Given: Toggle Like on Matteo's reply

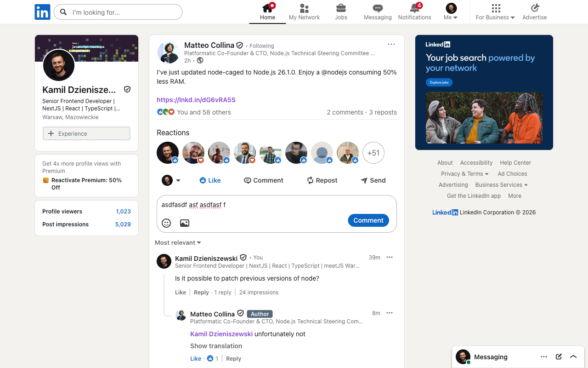Looking at the screenshot, I should pyautogui.click(x=196, y=359).
